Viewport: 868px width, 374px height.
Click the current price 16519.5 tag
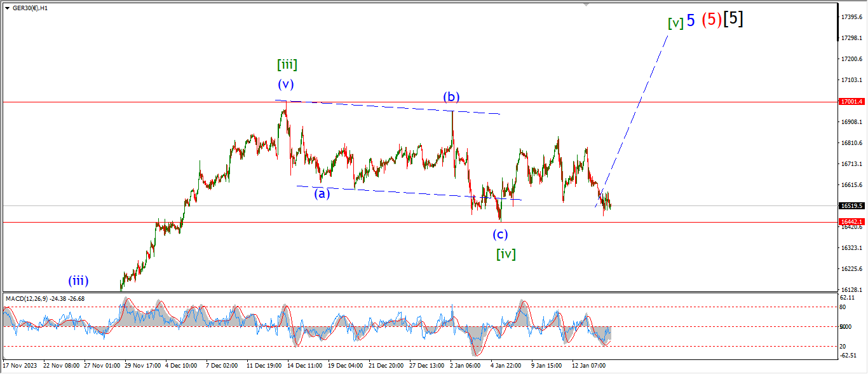851,206
